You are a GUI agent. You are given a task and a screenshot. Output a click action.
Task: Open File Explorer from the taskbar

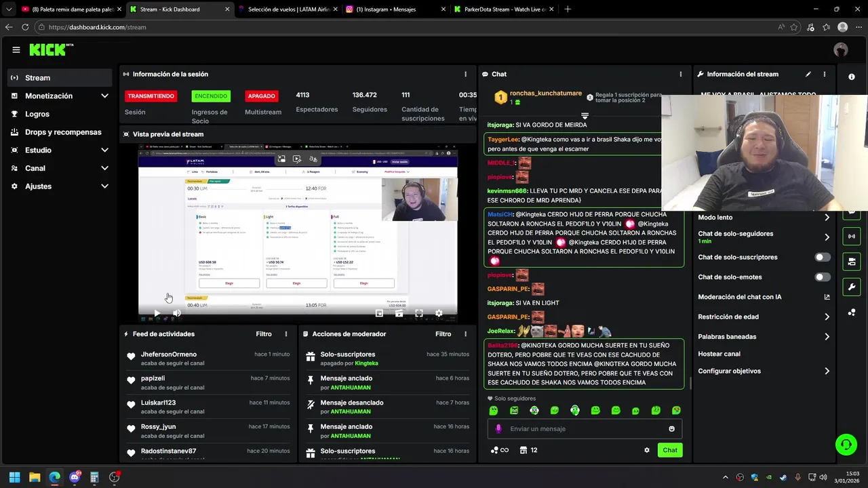pos(35,477)
